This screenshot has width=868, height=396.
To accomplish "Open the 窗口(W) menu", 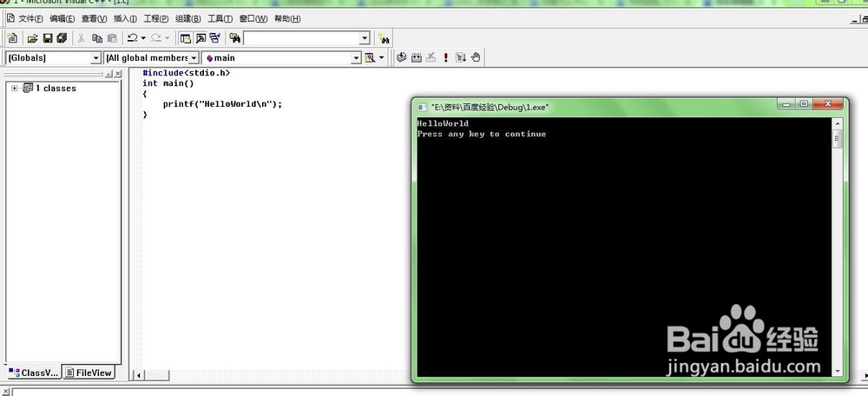I will click(x=253, y=19).
